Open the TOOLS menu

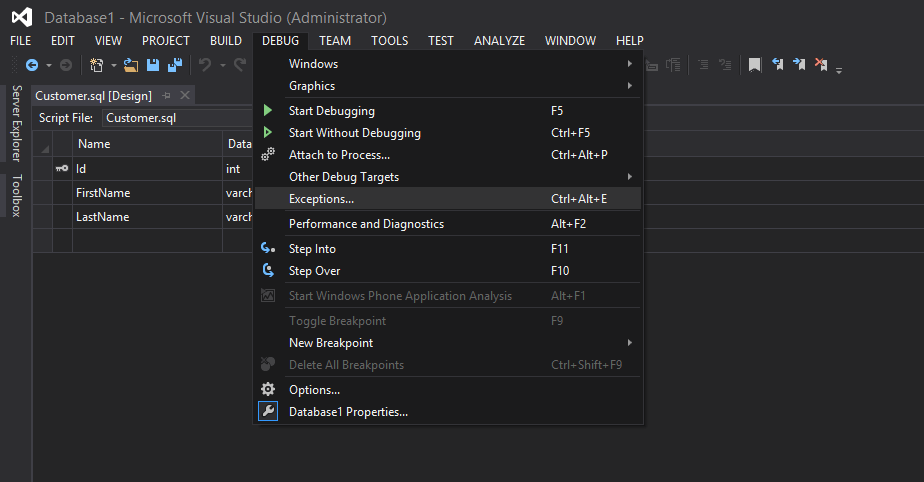click(x=390, y=41)
